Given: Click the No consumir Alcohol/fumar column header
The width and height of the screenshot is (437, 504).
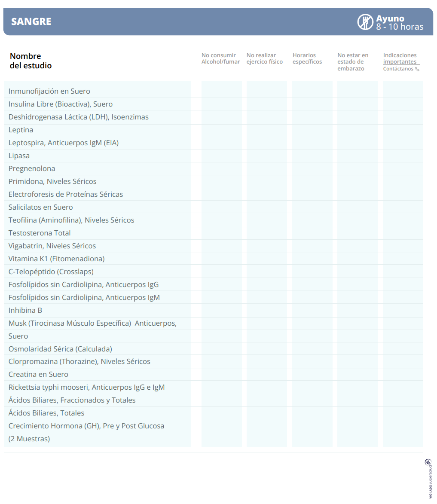Looking at the screenshot, I should click(x=220, y=58).
